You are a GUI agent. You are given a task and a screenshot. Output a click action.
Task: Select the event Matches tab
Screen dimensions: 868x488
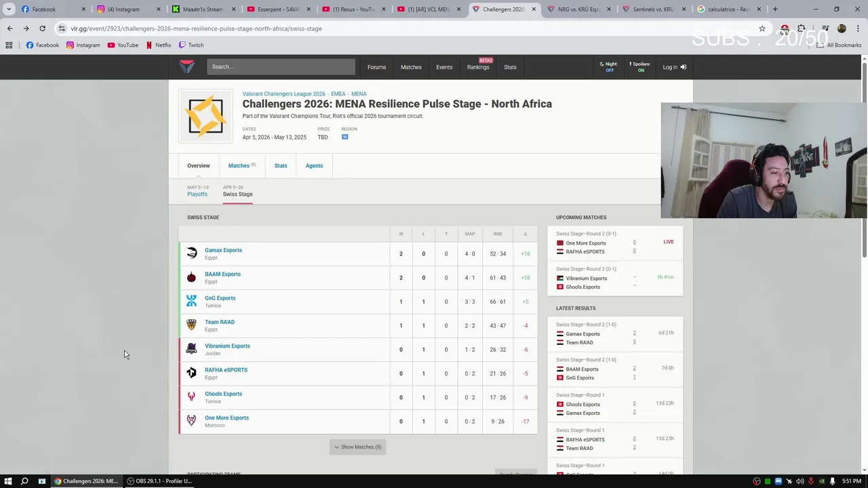coord(241,165)
